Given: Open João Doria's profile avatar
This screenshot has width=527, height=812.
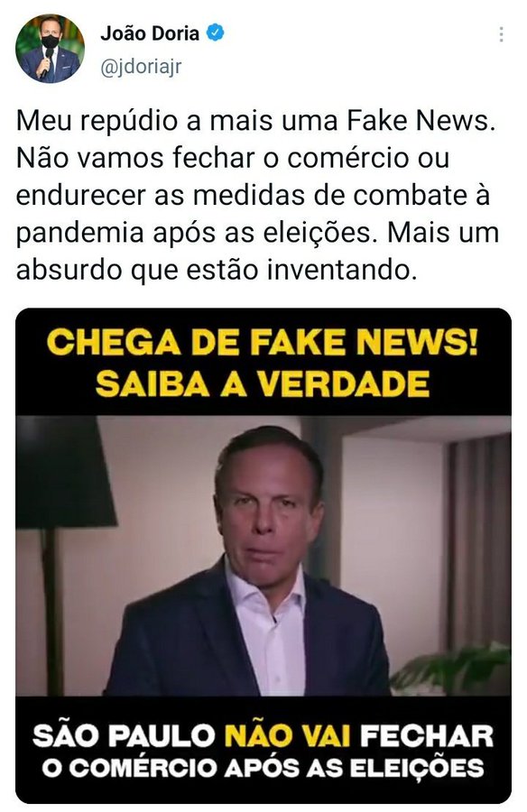Looking at the screenshot, I should tap(51, 49).
